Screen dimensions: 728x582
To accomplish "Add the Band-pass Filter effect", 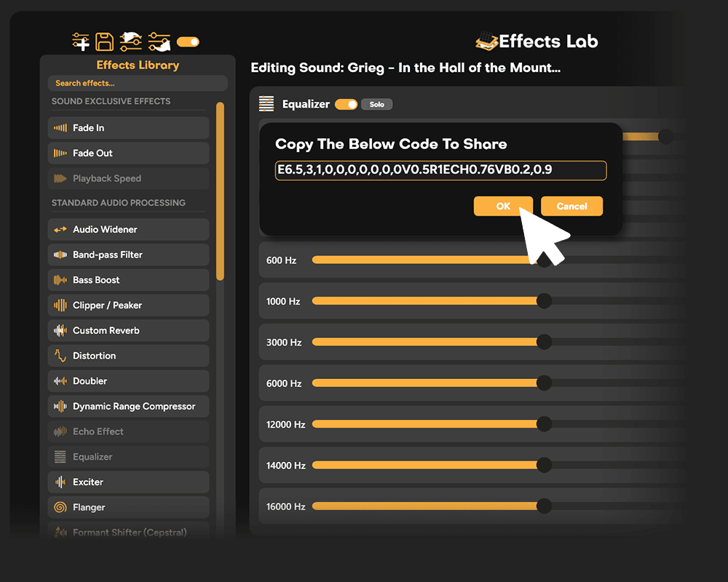I will click(x=128, y=255).
